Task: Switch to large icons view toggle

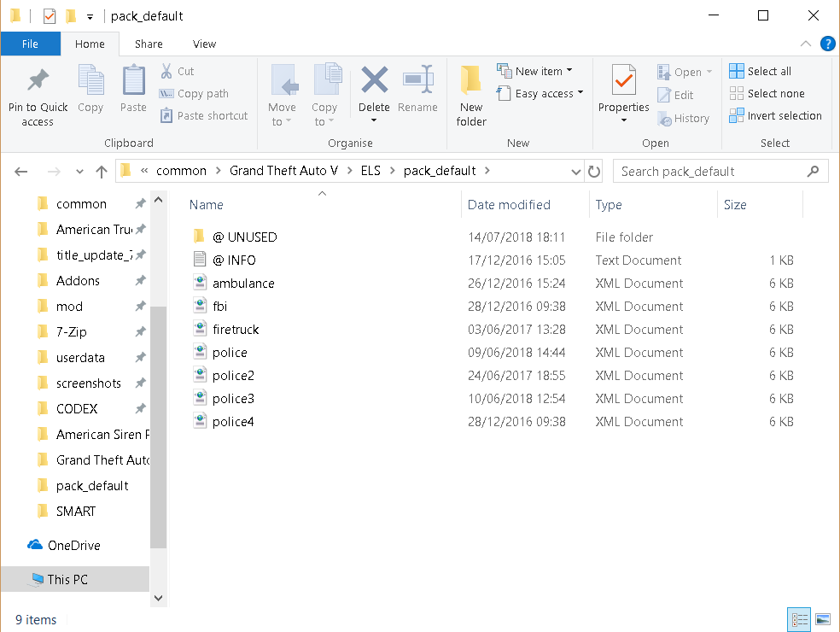Action: (823, 619)
